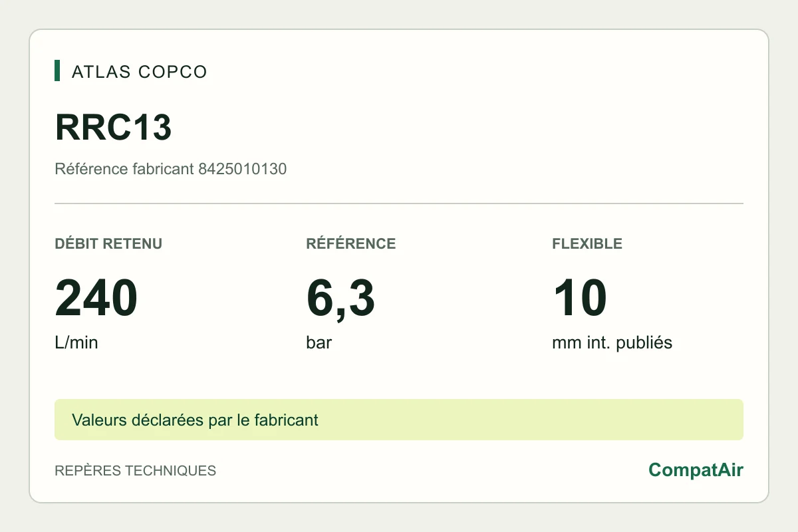Click the Valeurs déclarées par le fabricant banner
Image resolution: width=798 pixels, height=532 pixels.
195,420
